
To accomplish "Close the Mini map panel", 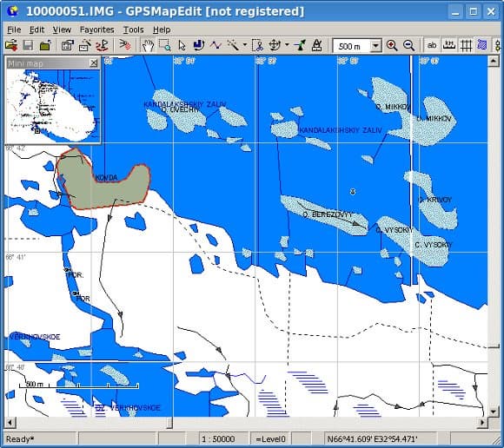I will (94, 63).
